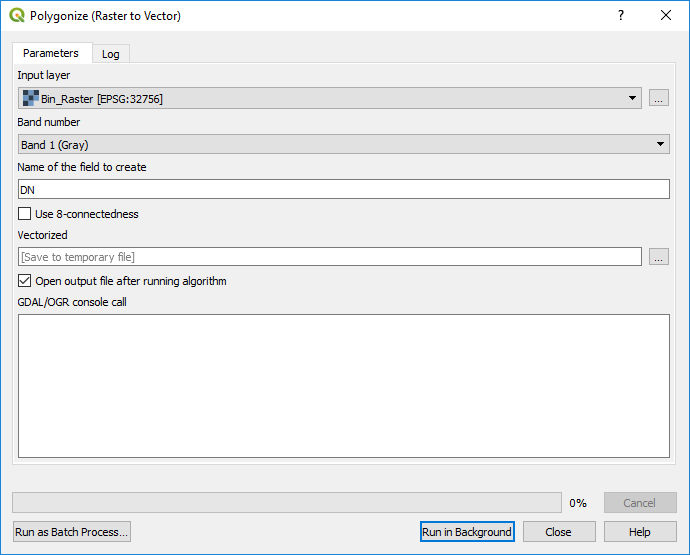Select the Bin_Raster input layer combo box
690x555 pixels.
(330, 98)
